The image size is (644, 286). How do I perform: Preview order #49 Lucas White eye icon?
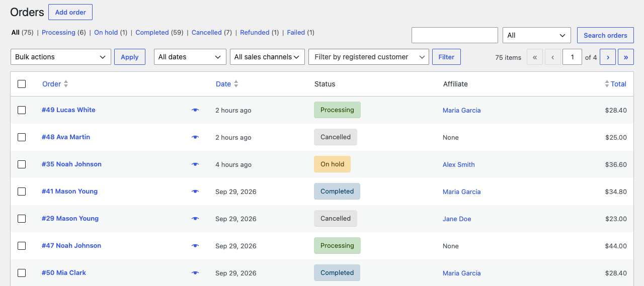pos(195,110)
